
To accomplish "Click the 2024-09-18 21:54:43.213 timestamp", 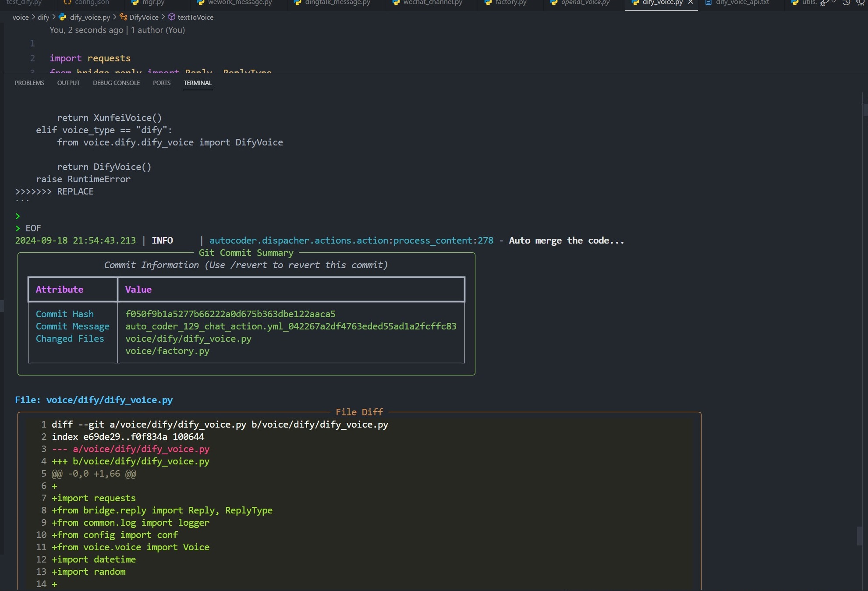I will coord(75,241).
